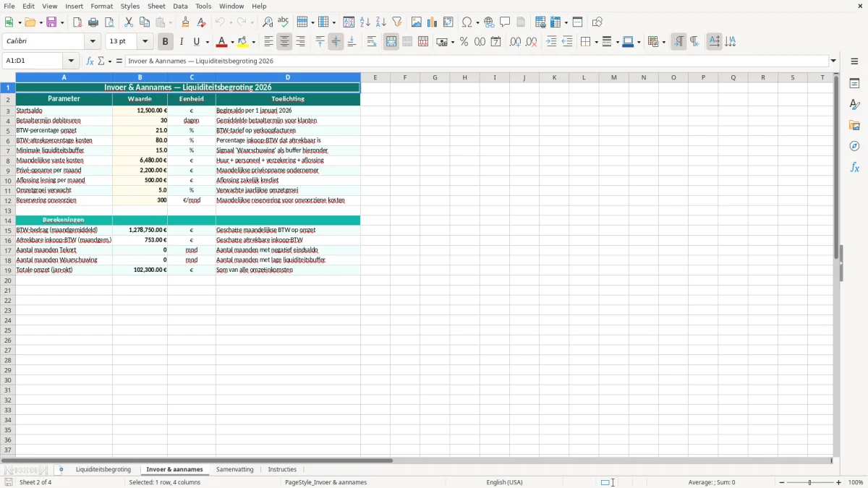Export as PDF using the toolbar icon

pyautogui.click(x=77, y=22)
